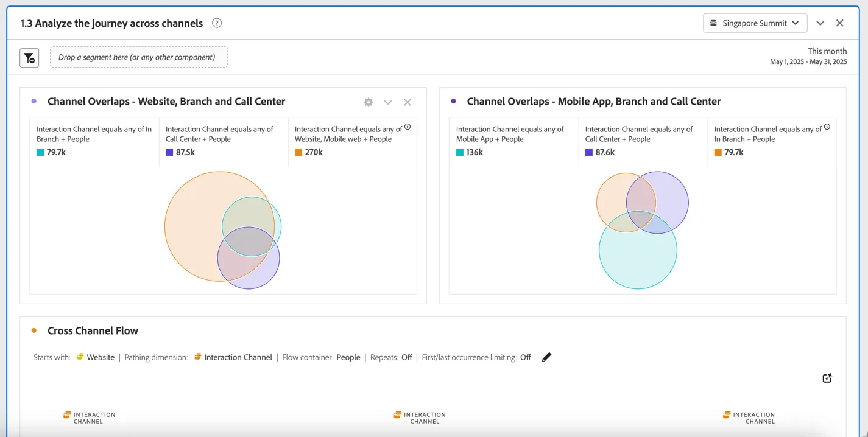
Task: Click the info icon beside the right In Branch segment
Action: pos(827,127)
